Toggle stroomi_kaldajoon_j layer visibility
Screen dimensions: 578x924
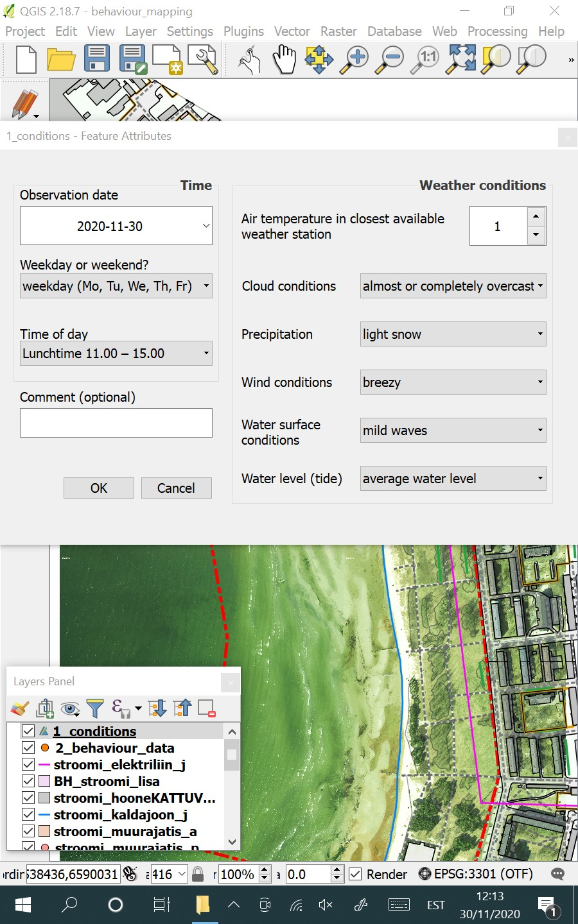(x=28, y=814)
